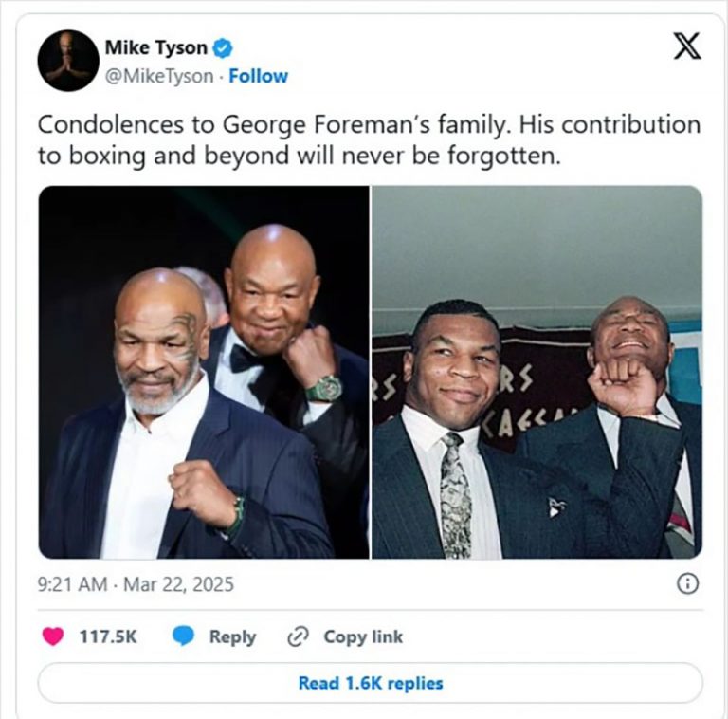
Task: Click the chain link copy icon
Action: coord(299,637)
